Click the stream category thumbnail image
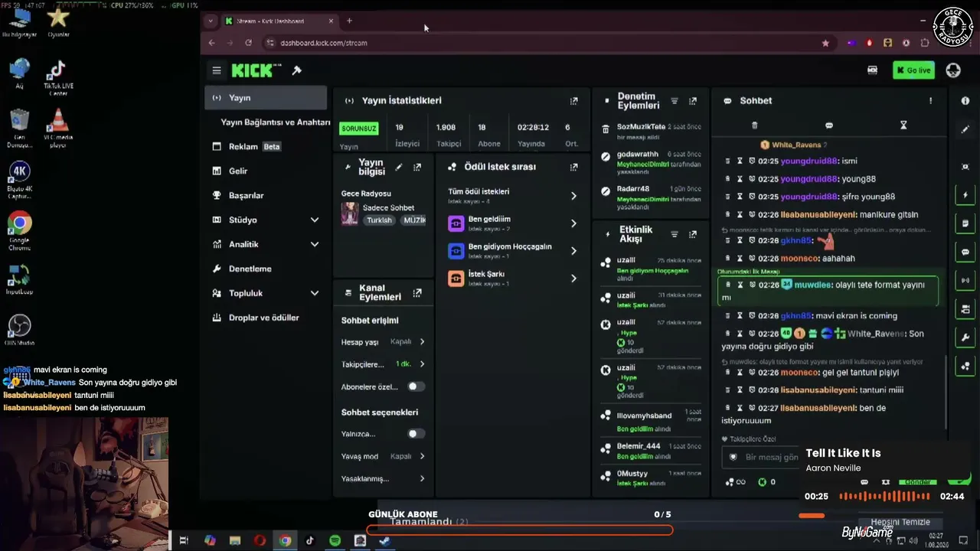 (x=350, y=214)
